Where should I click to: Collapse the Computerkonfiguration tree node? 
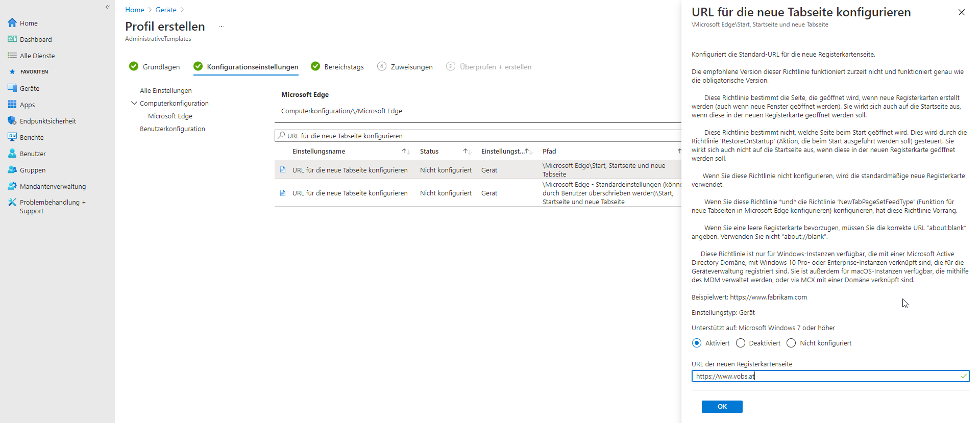coord(134,103)
